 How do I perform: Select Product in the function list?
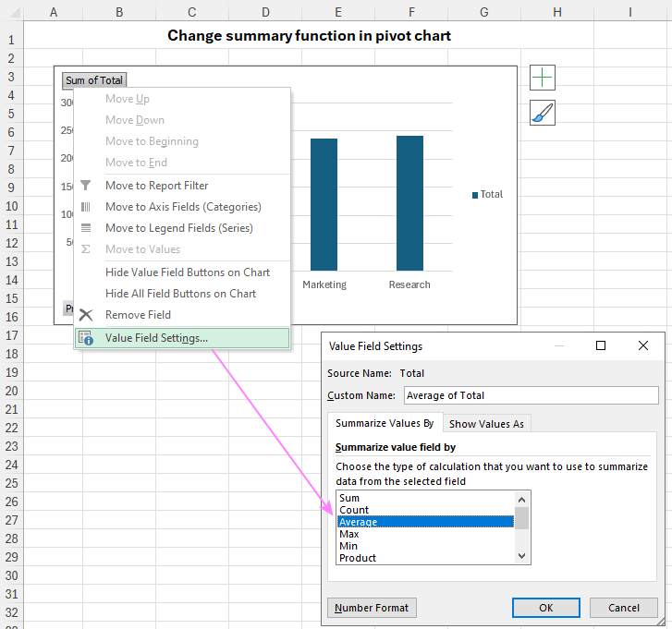point(425,558)
